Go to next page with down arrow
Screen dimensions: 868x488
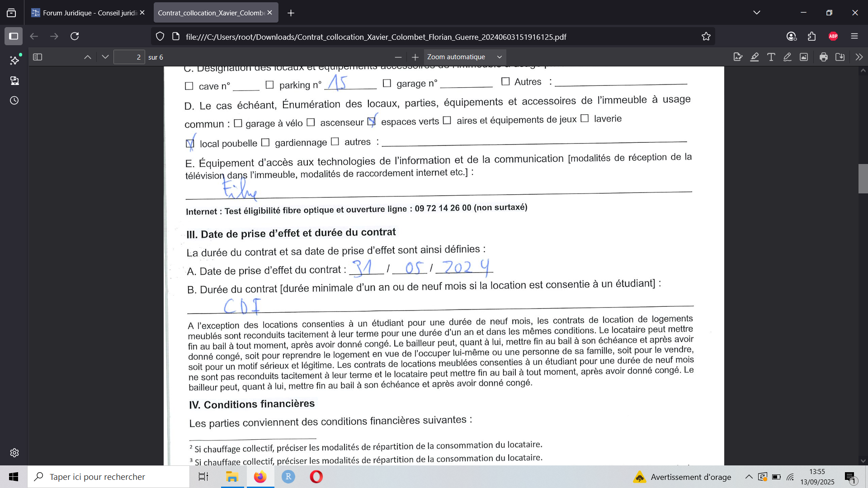(105, 57)
